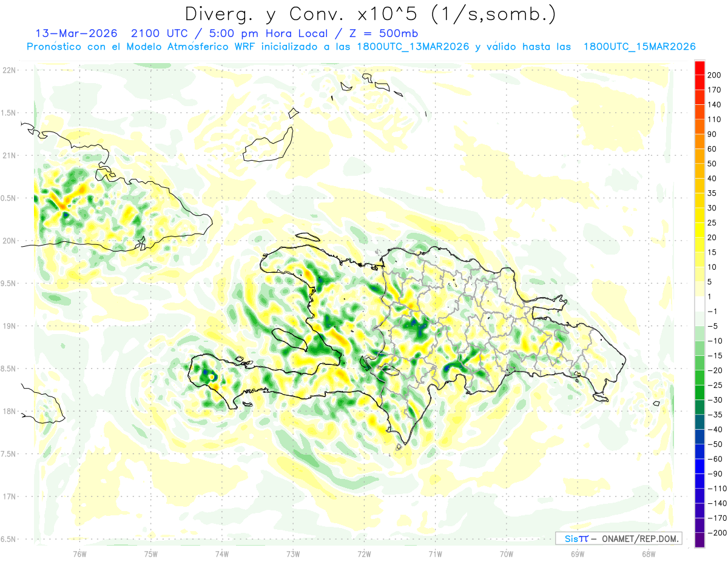Click the '74W' longitude label
Image resolution: width=728 pixels, height=562 pixels.
click(222, 554)
